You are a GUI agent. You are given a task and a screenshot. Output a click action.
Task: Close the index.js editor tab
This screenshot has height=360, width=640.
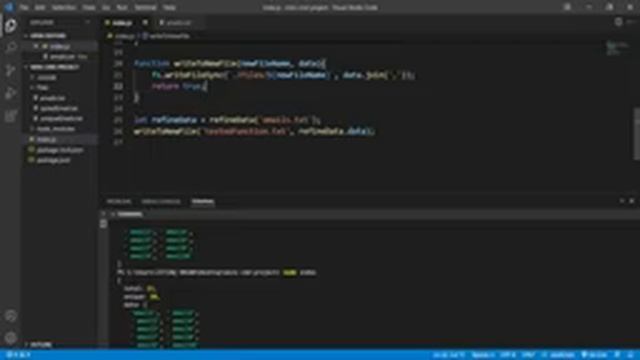(145, 23)
